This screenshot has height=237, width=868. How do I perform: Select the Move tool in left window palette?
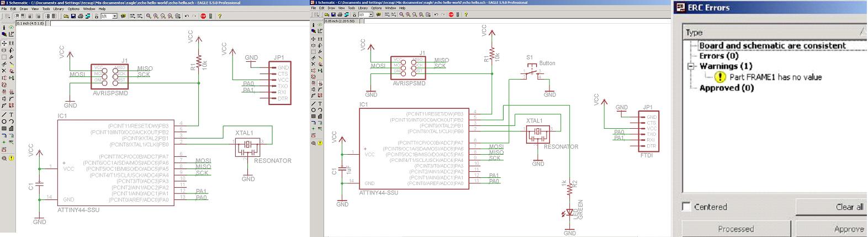(4, 43)
